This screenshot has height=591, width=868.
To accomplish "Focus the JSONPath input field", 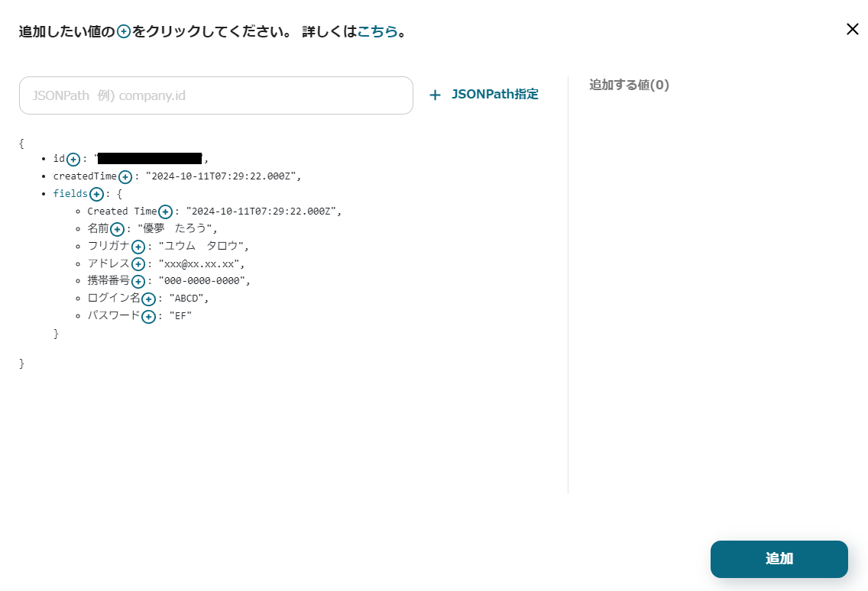I will coord(216,95).
